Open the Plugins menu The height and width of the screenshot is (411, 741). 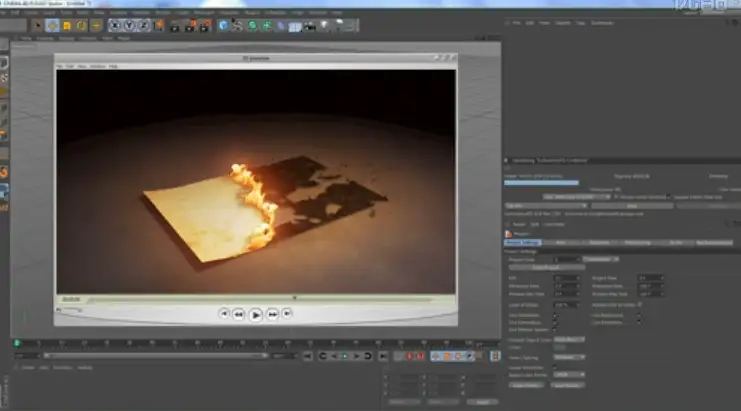(252, 13)
